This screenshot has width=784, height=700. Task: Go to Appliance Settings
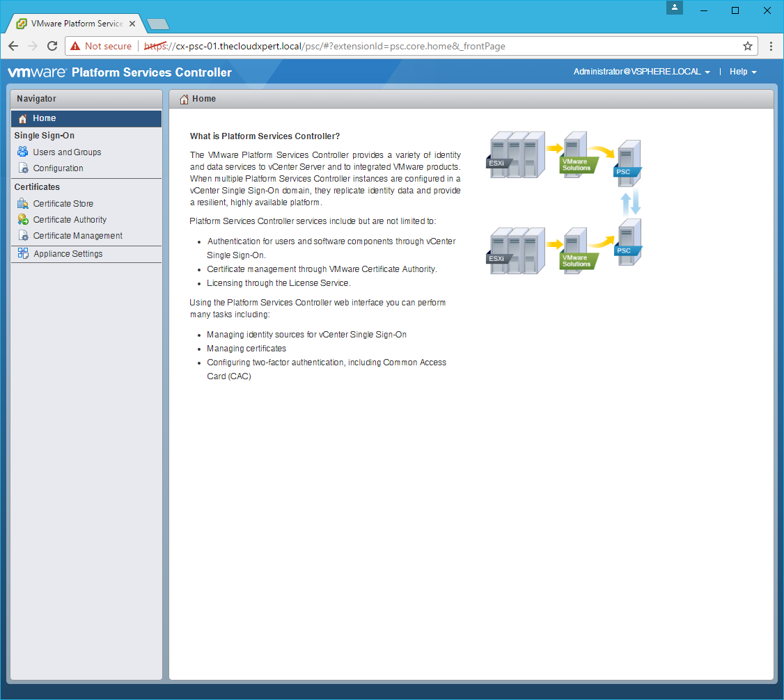point(68,254)
